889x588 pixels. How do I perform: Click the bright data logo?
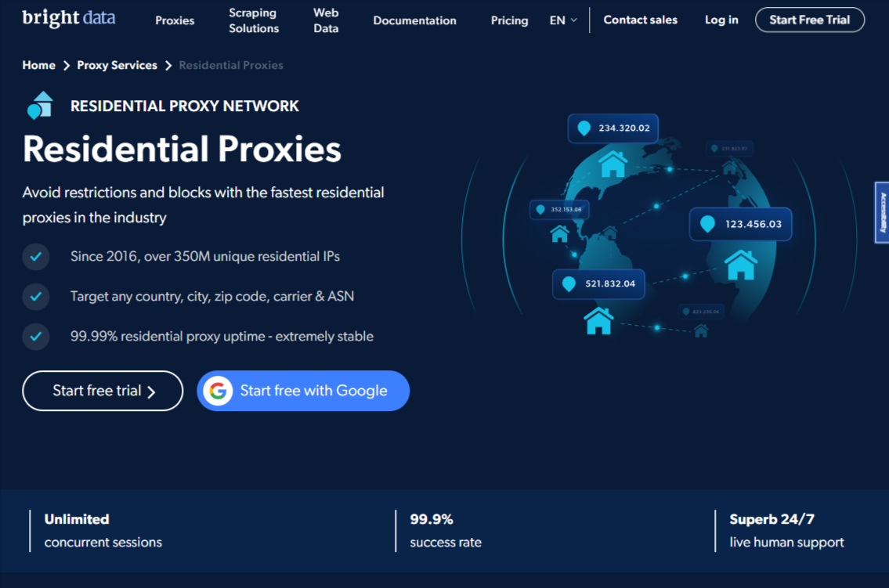click(69, 18)
